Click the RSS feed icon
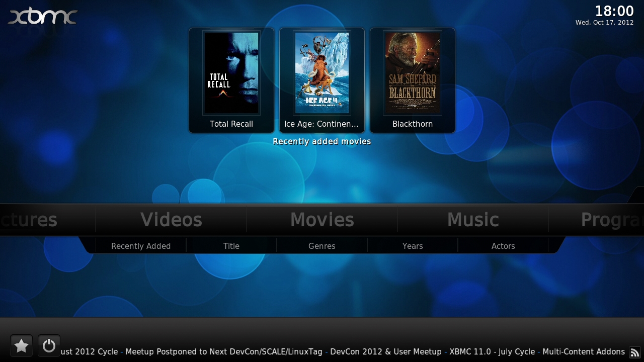The width and height of the screenshot is (644, 362). (635, 352)
